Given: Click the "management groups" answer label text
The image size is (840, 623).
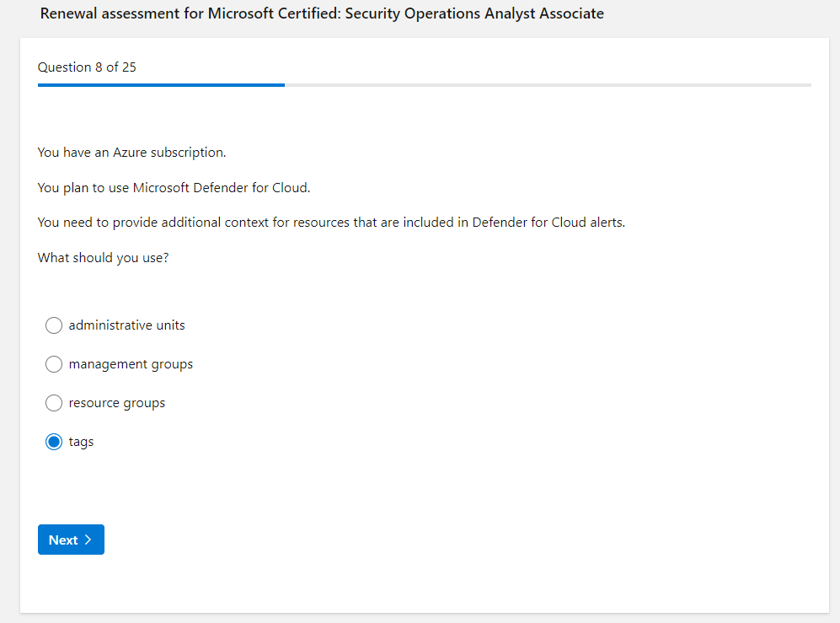Looking at the screenshot, I should (x=131, y=364).
